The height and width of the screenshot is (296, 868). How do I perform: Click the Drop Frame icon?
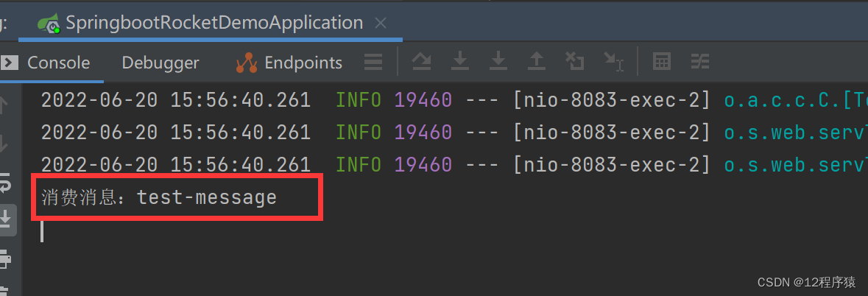(574, 61)
